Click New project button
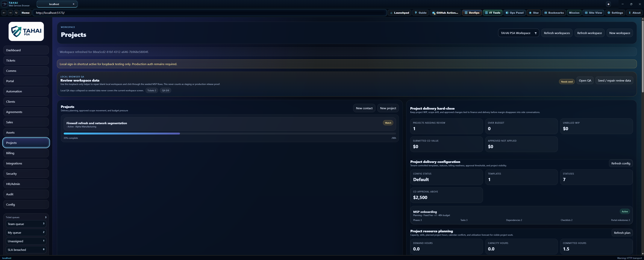Image resolution: width=644 pixels, height=260 pixels. point(388,108)
